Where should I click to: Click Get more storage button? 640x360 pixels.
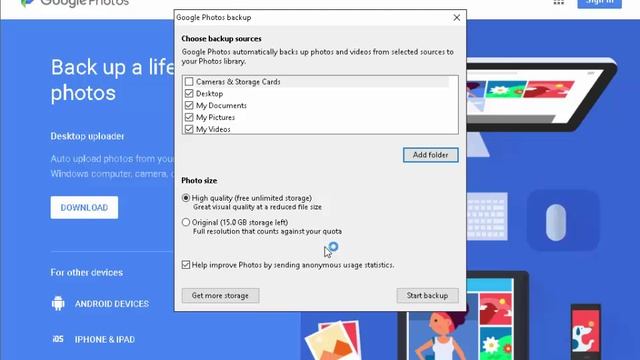(x=220, y=296)
